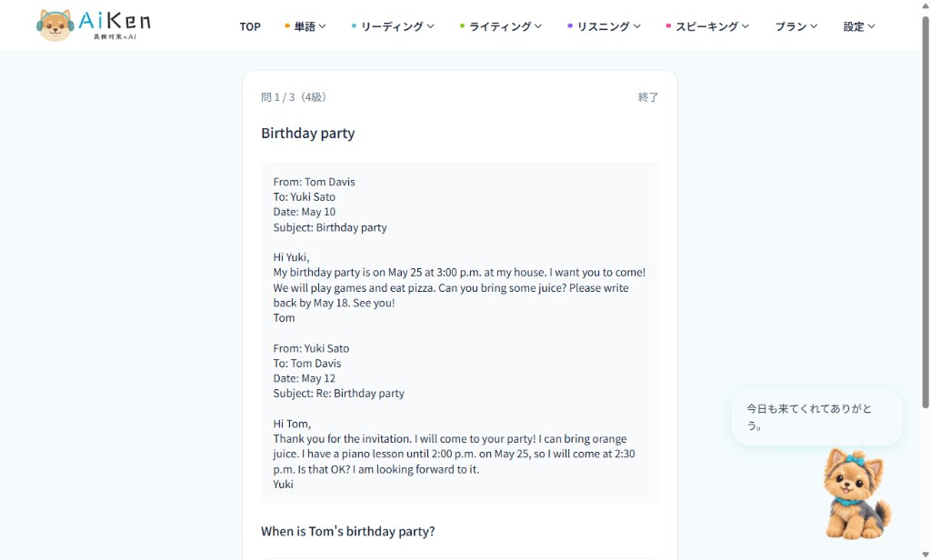Click the signature 'Yuki' ending the reply

pos(284,484)
